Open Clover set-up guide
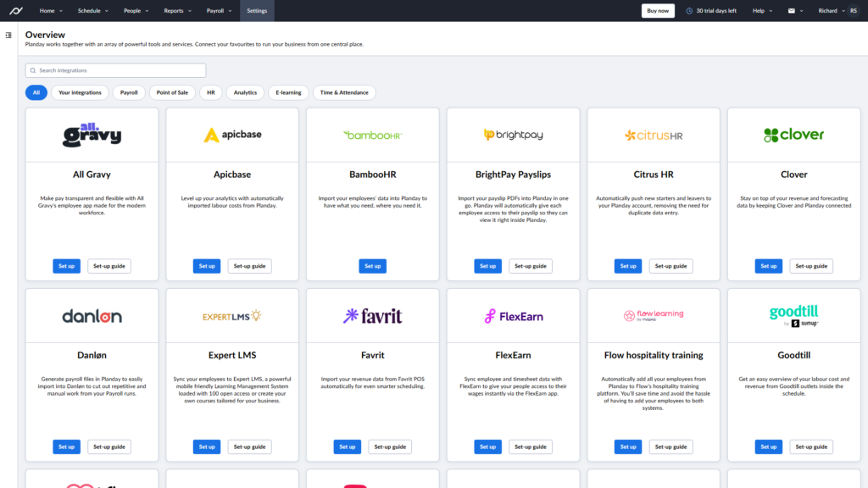This screenshot has height=488, width=868. click(811, 266)
